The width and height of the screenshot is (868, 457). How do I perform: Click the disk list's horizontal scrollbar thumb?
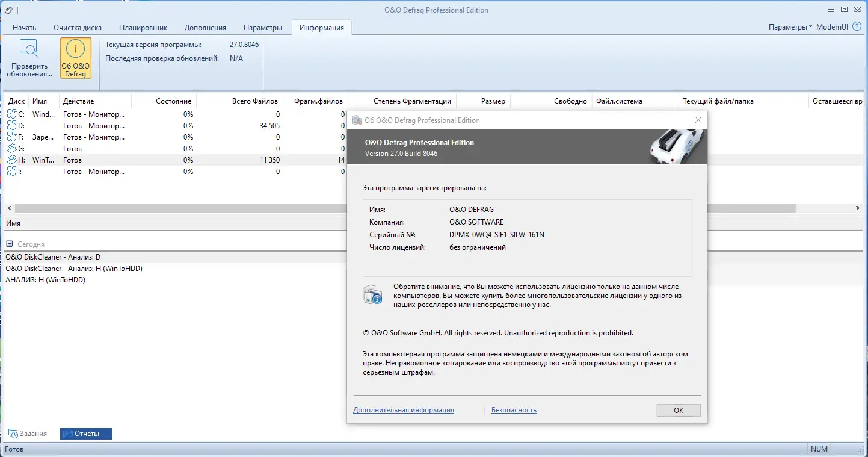(405, 208)
